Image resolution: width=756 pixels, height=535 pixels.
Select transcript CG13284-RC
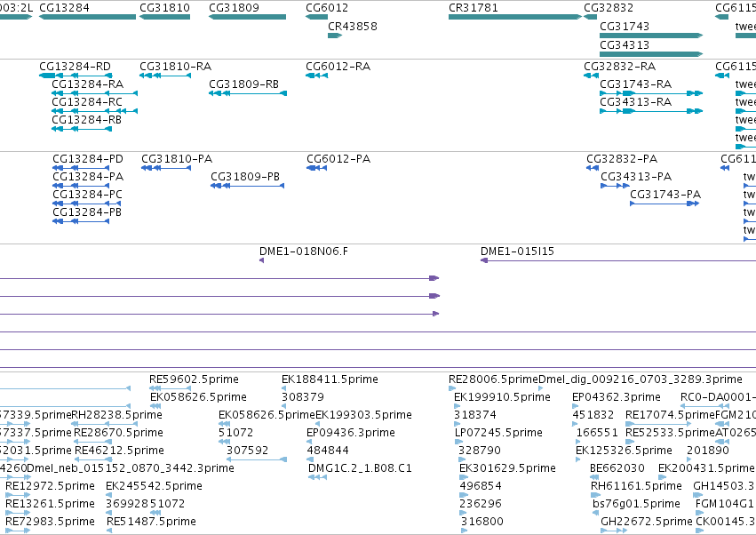click(x=94, y=111)
